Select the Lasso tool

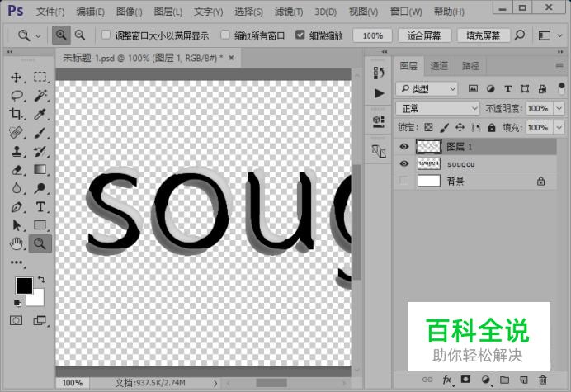point(17,96)
